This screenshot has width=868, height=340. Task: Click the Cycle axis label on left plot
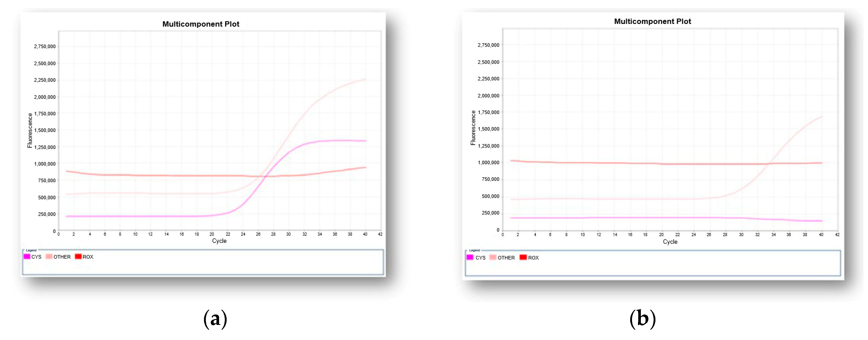(219, 241)
